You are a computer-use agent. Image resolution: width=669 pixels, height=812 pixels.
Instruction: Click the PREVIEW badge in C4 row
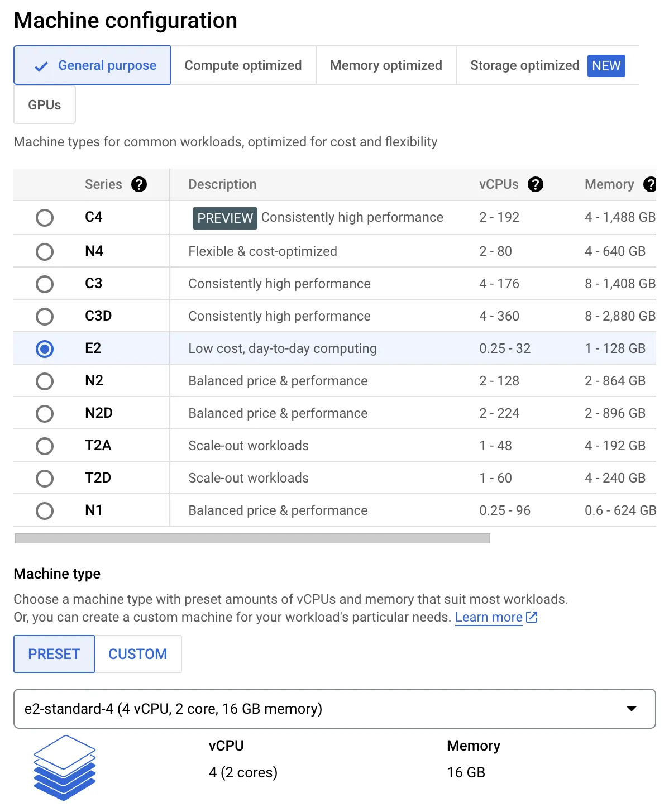point(224,218)
